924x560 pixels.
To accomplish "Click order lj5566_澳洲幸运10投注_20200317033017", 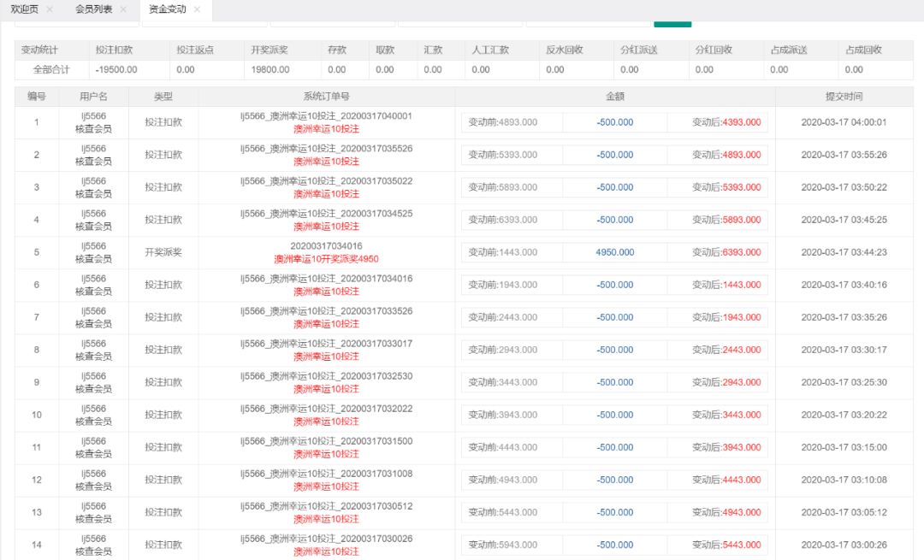I will click(x=327, y=344).
